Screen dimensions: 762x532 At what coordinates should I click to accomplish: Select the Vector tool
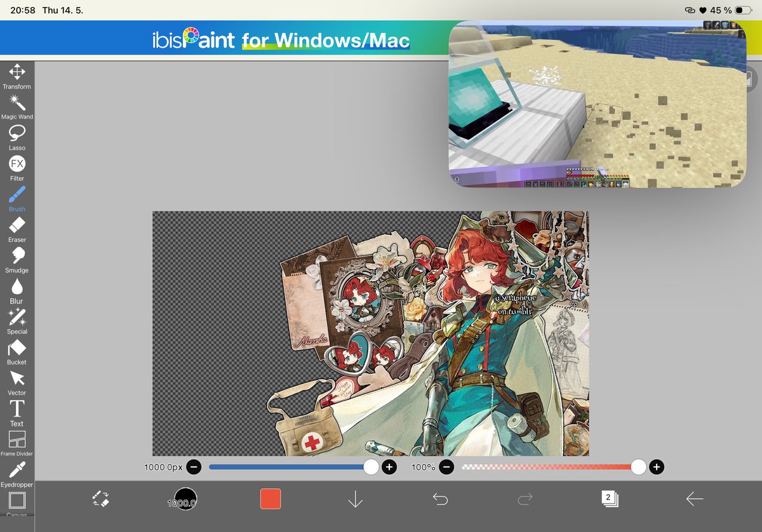click(x=17, y=382)
